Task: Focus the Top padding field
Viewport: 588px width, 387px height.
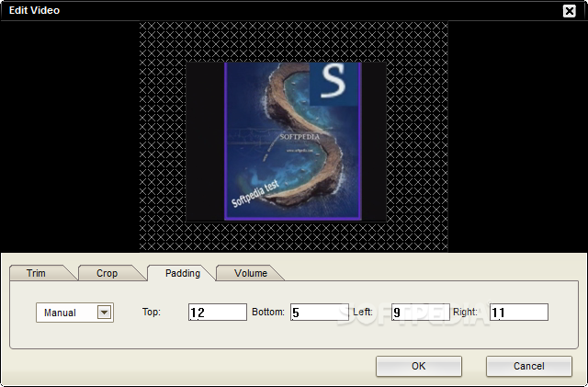Action: (x=218, y=313)
